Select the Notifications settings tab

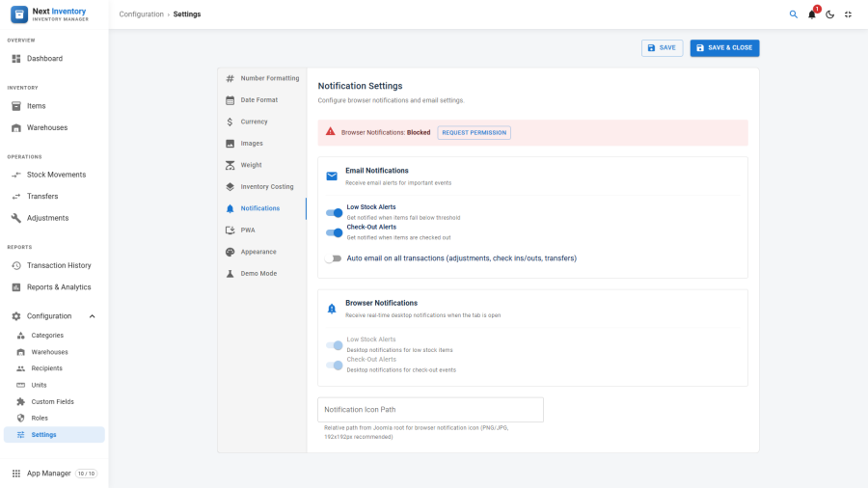point(261,208)
